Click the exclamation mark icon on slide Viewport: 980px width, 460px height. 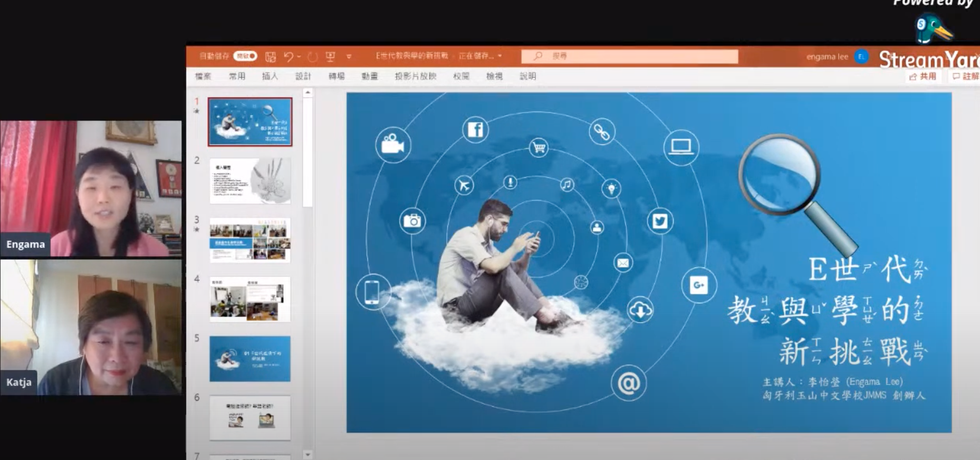[x=510, y=183]
